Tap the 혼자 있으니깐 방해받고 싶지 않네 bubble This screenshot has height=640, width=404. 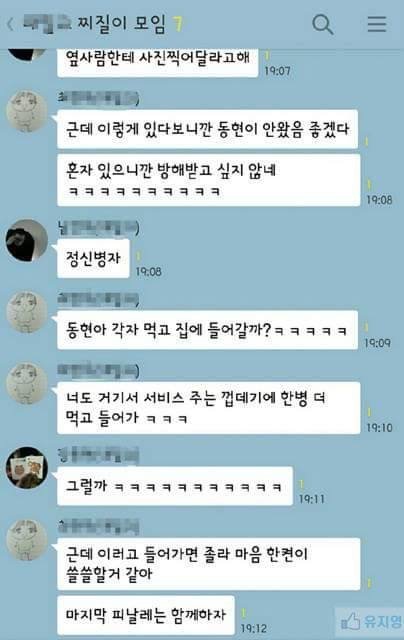click(x=209, y=180)
